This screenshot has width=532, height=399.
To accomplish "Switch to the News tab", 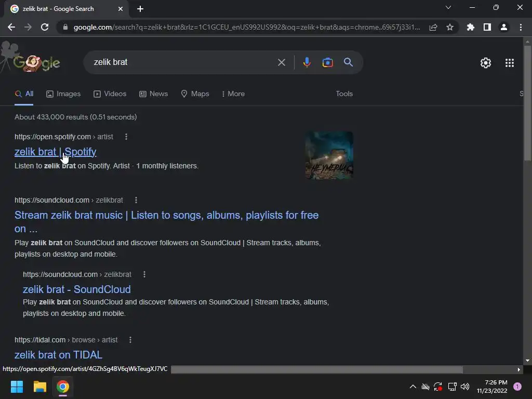I will [154, 94].
